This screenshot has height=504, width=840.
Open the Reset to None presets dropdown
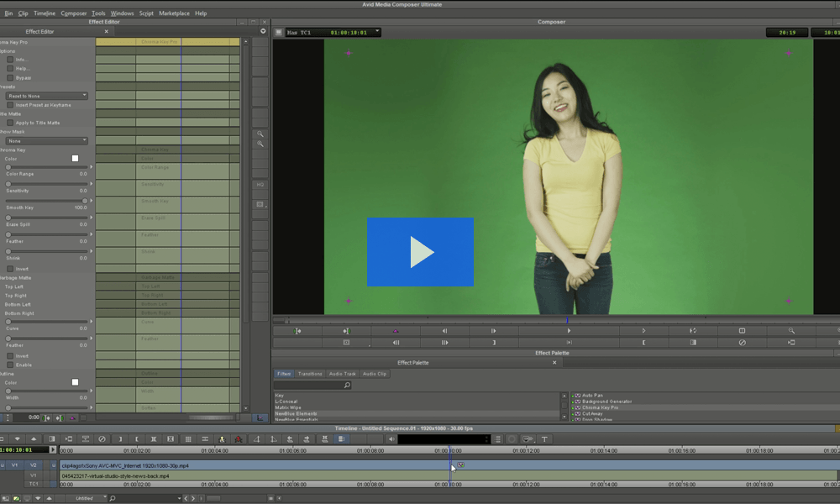[46, 96]
